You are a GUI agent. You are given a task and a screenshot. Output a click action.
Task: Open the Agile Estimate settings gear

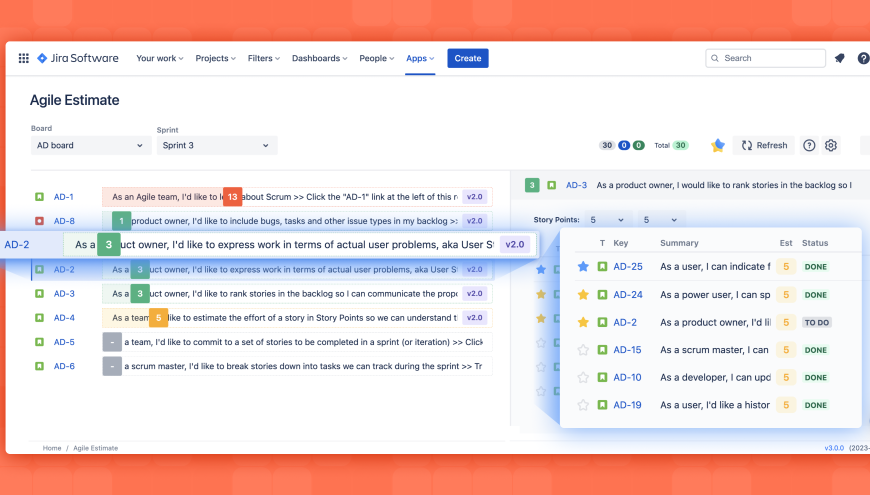831,145
